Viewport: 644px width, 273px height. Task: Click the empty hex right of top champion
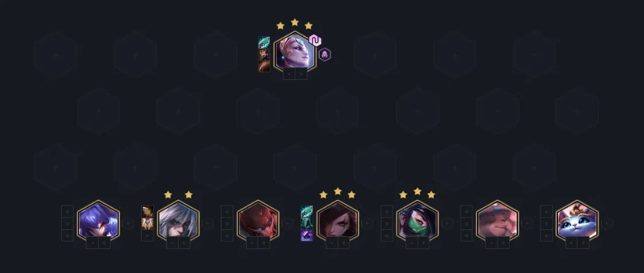tap(375, 55)
